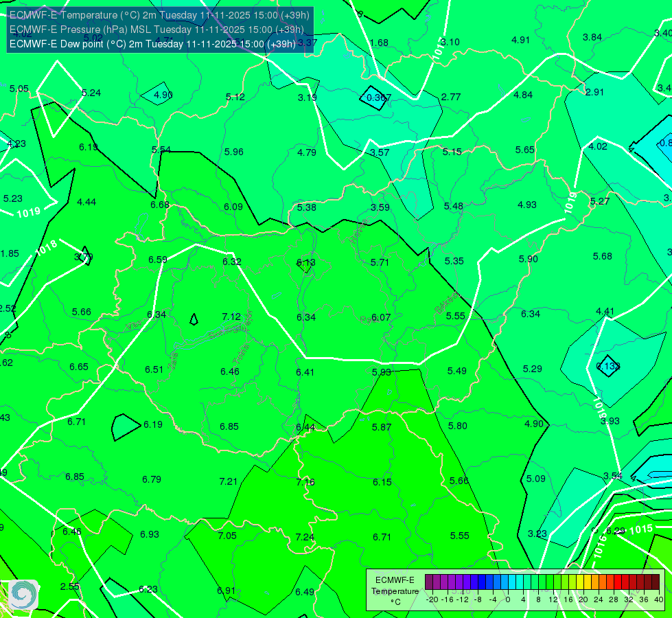Click the dew point value 6.07
The image size is (672, 618).
[x=381, y=317]
